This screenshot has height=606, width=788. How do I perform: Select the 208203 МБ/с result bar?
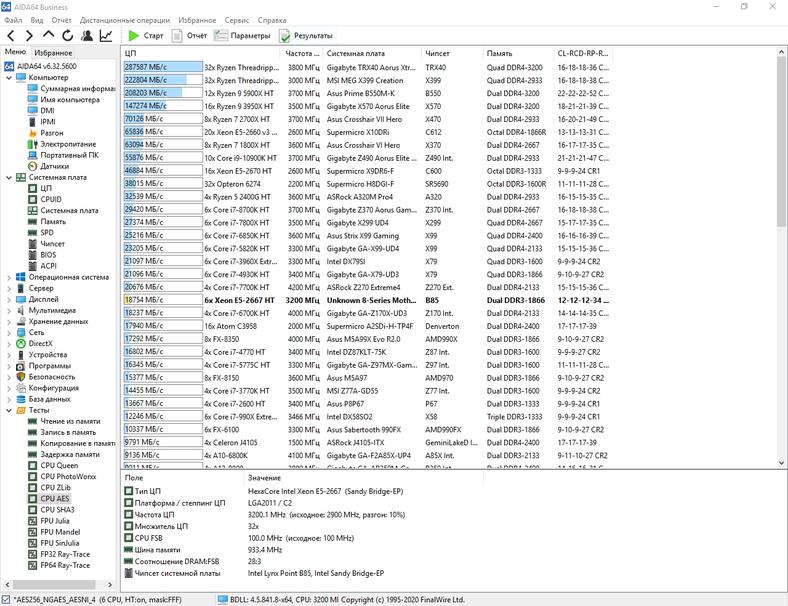pos(163,93)
